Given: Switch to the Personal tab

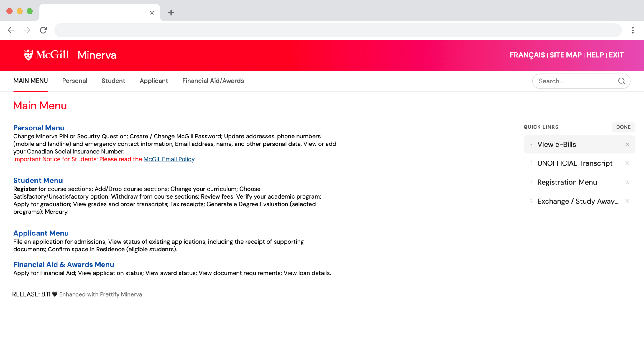Looking at the screenshot, I should [x=75, y=81].
